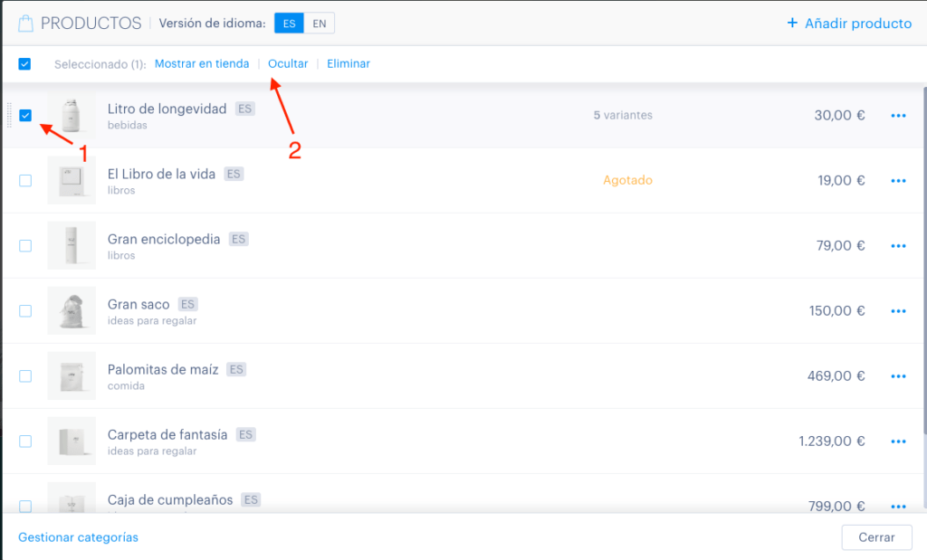This screenshot has height=560, width=927.
Task: Click Eliminar to delete selected product
Action: tap(349, 63)
